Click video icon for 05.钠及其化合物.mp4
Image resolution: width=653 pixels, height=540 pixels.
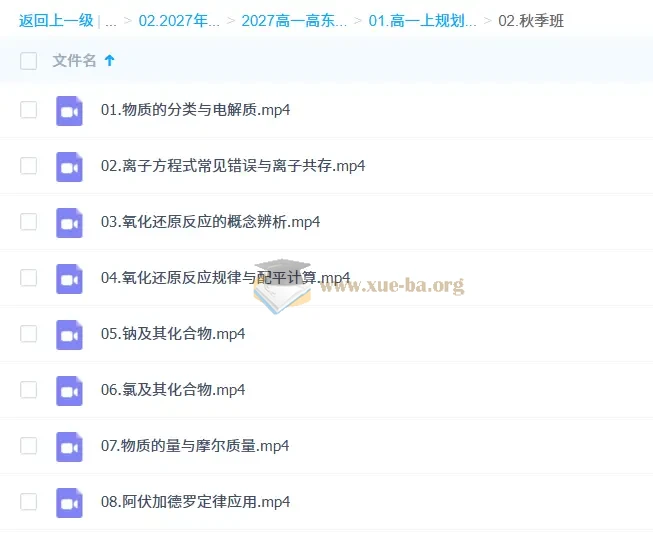[x=69, y=335]
